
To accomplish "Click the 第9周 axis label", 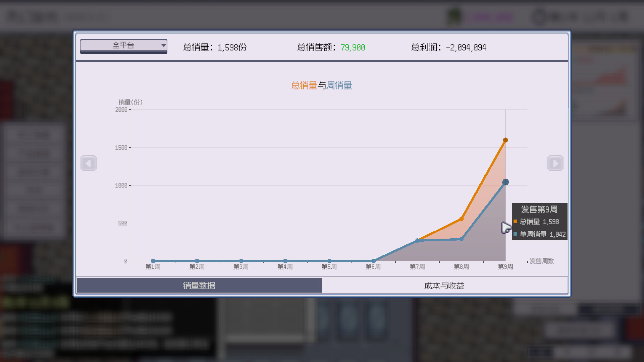I will tap(505, 266).
